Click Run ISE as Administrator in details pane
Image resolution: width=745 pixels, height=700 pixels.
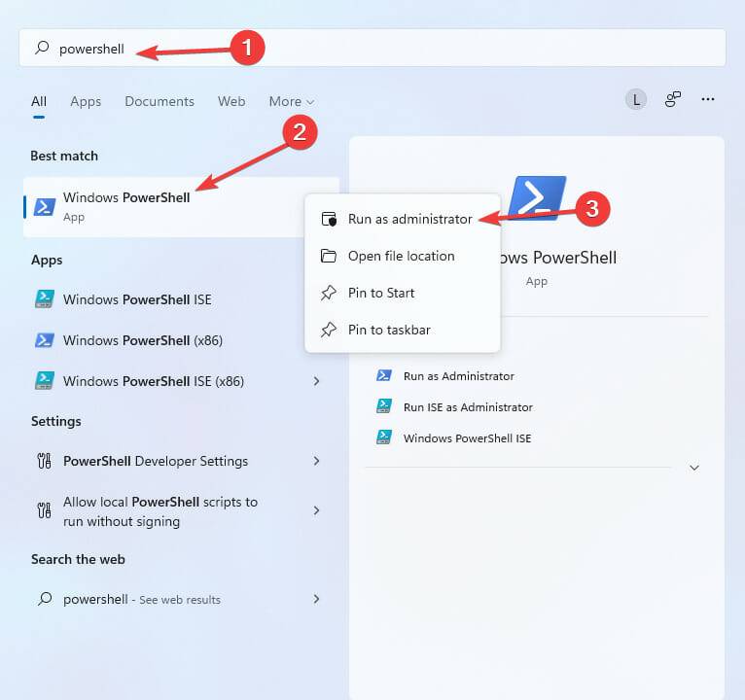tap(468, 407)
